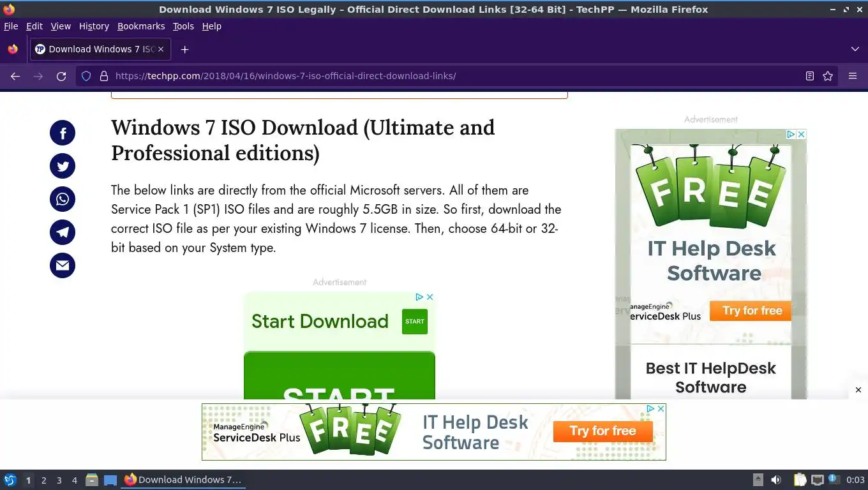The width and height of the screenshot is (868, 490).
Task: Click Try for free in bottom banner
Action: [x=603, y=431]
